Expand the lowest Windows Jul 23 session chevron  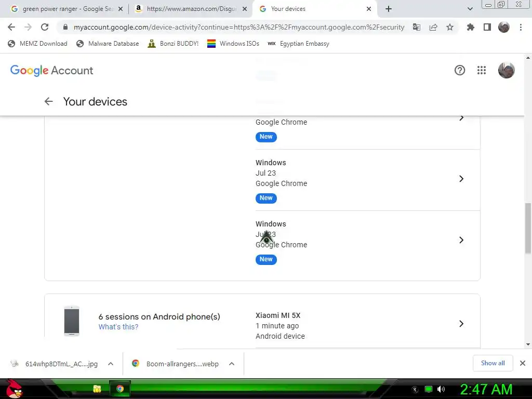tap(461, 240)
